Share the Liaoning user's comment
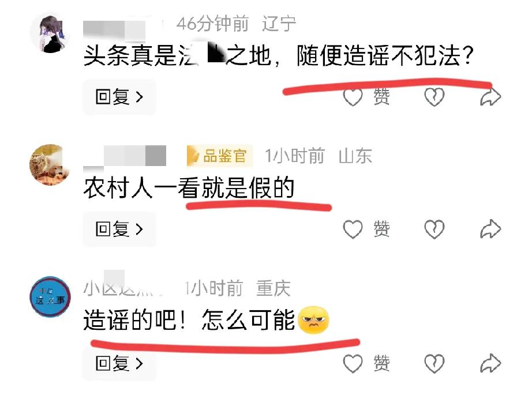 pyautogui.click(x=490, y=97)
